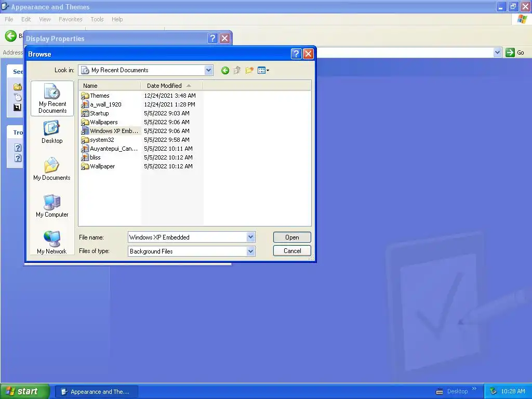Open the View menu
This screenshot has height=399, width=532.
coord(45,19)
